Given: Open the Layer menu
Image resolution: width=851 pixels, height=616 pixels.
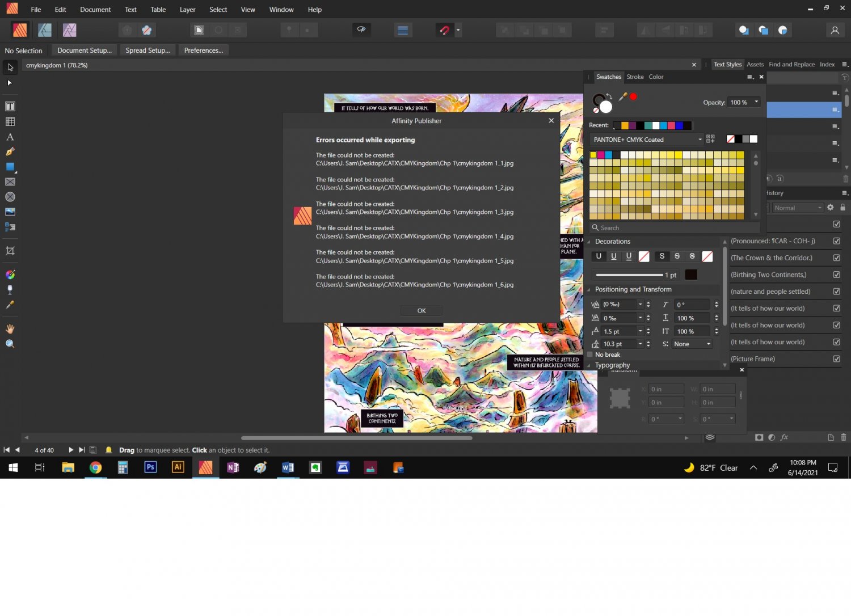Looking at the screenshot, I should [187, 10].
